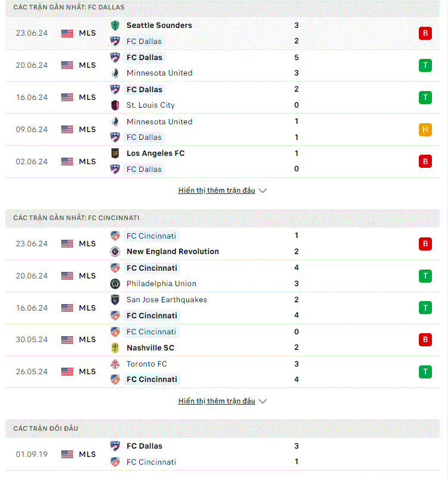The height and width of the screenshot is (479, 448).
Task: Click the St. Louis City club logo
Action: (x=115, y=105)
